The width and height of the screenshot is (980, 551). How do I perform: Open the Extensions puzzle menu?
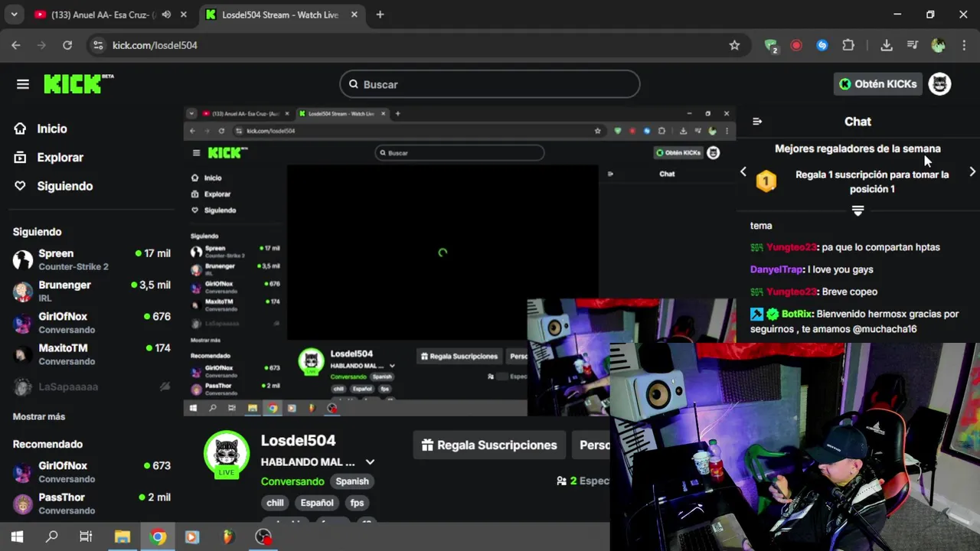click(x=848, y=45)
